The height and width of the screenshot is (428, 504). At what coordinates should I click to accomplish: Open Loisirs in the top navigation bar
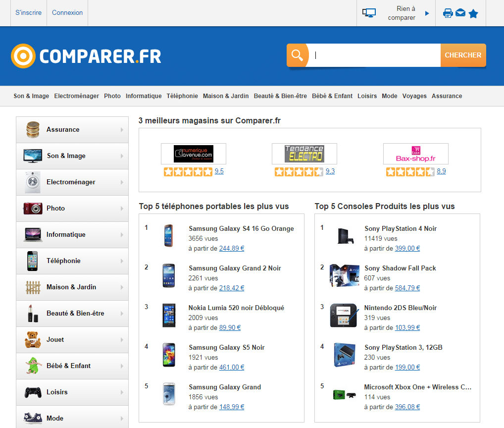click(367, 96)
